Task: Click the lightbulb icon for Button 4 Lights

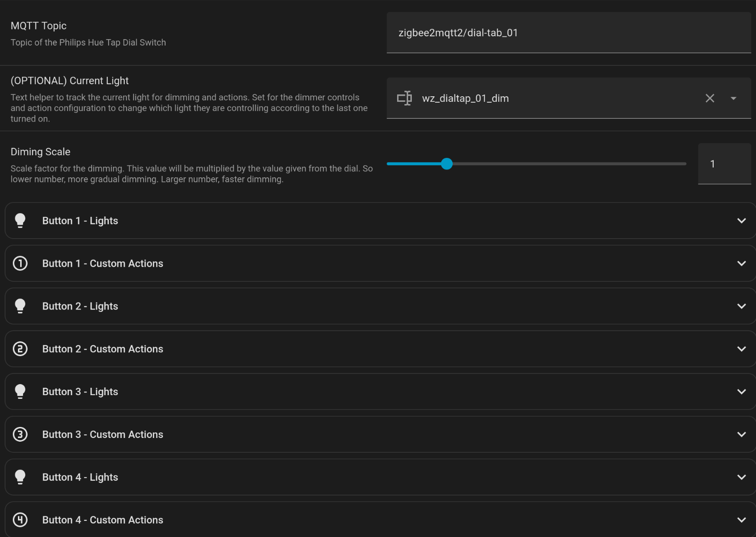Action: [20, 477]
